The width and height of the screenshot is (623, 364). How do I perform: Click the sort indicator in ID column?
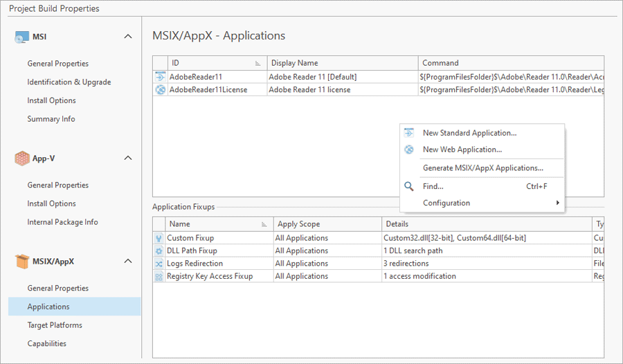[258, 63]
